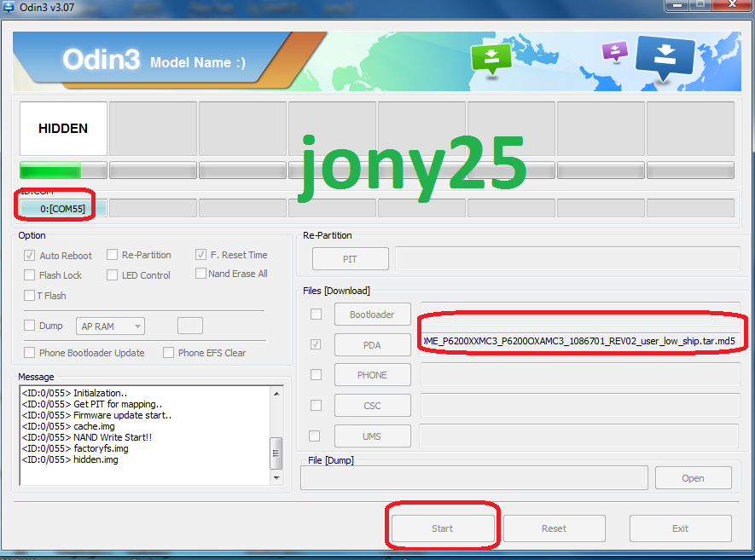This screenshot has width=755, height=560.
Task: Open the AP RAM dump type dropdown
Action: [x=110, y=326]
